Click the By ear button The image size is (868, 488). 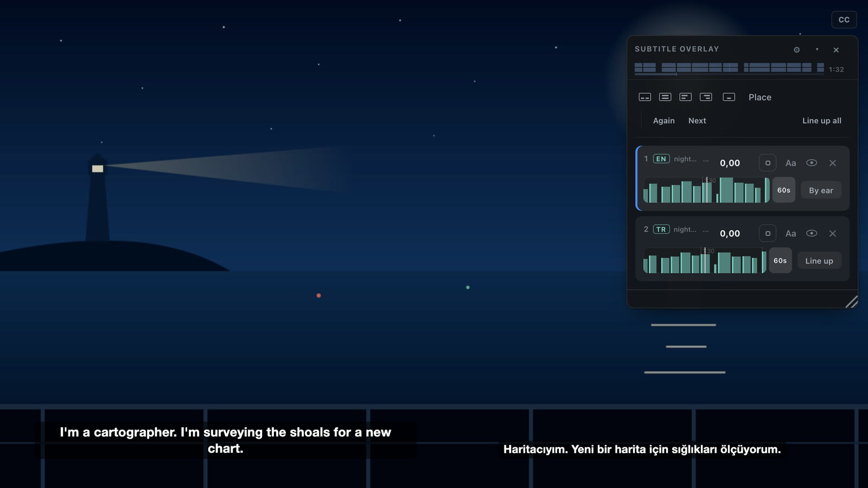(821, 190)
